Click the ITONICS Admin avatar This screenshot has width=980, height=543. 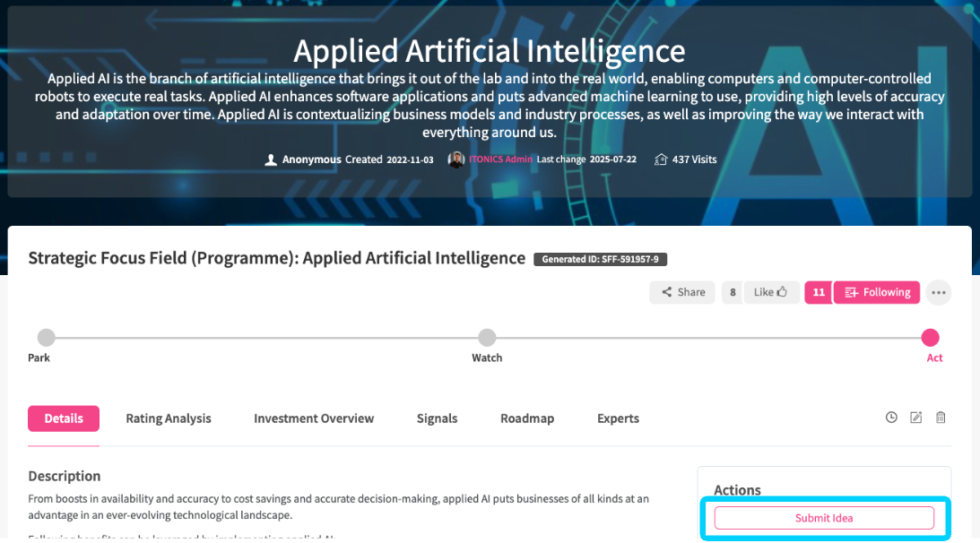(456, 159)
